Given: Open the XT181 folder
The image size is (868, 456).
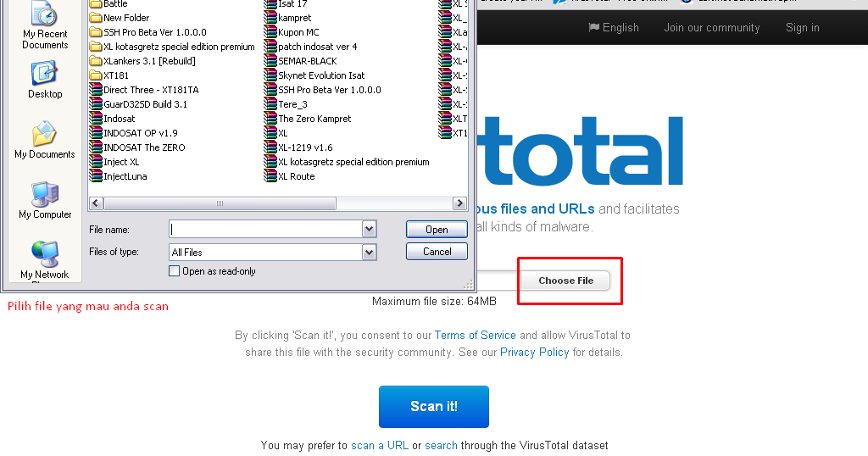Looking at the screenshot, I should [109, 75].
